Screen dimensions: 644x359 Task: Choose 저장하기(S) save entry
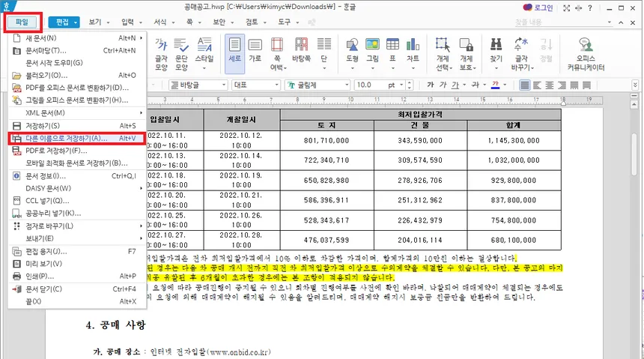(77, 126)
